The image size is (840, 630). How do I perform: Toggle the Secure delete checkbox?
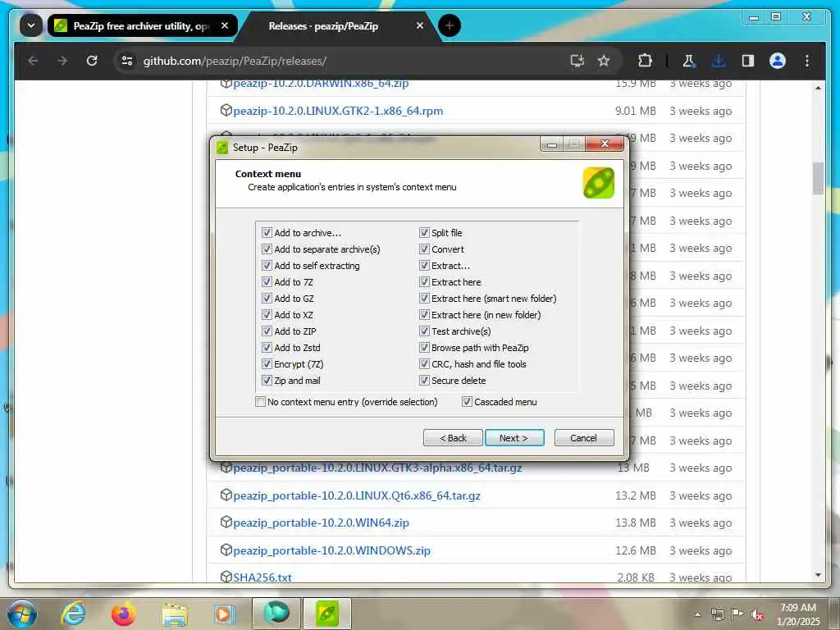click(x=424, y=381)
